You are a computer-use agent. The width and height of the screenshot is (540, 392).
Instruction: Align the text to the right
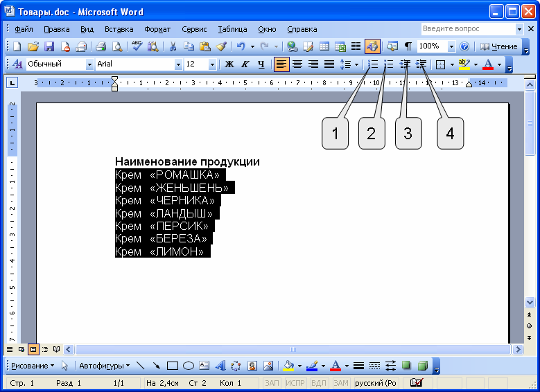pos(313,64)
